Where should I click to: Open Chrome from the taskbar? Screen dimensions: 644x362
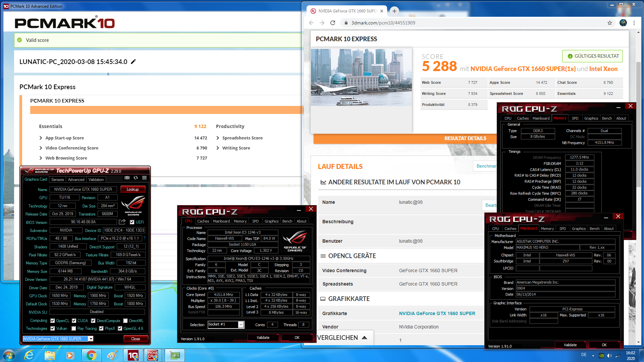click(x=91, y=355)
